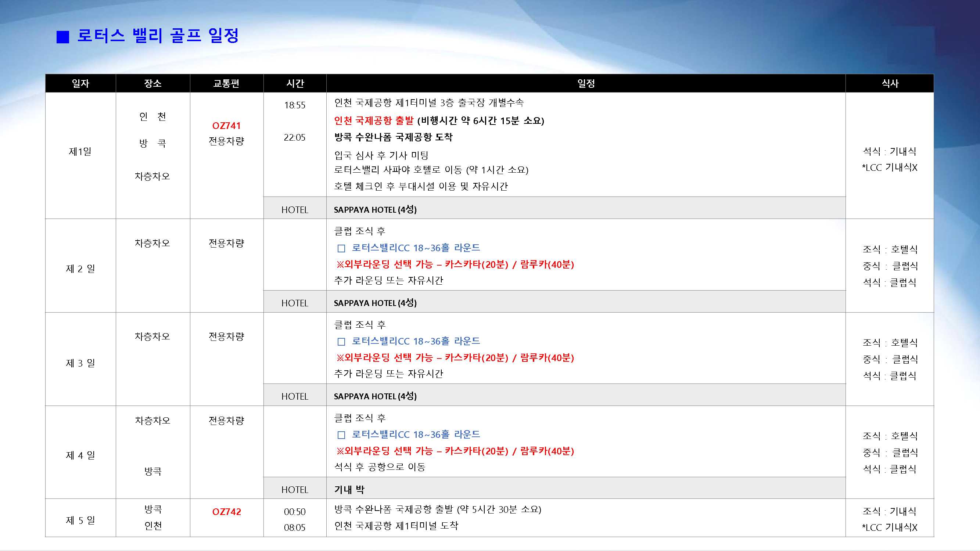
Task: Click the 로터스 밸리 골프 일정 title
Action: click(158, 36)
